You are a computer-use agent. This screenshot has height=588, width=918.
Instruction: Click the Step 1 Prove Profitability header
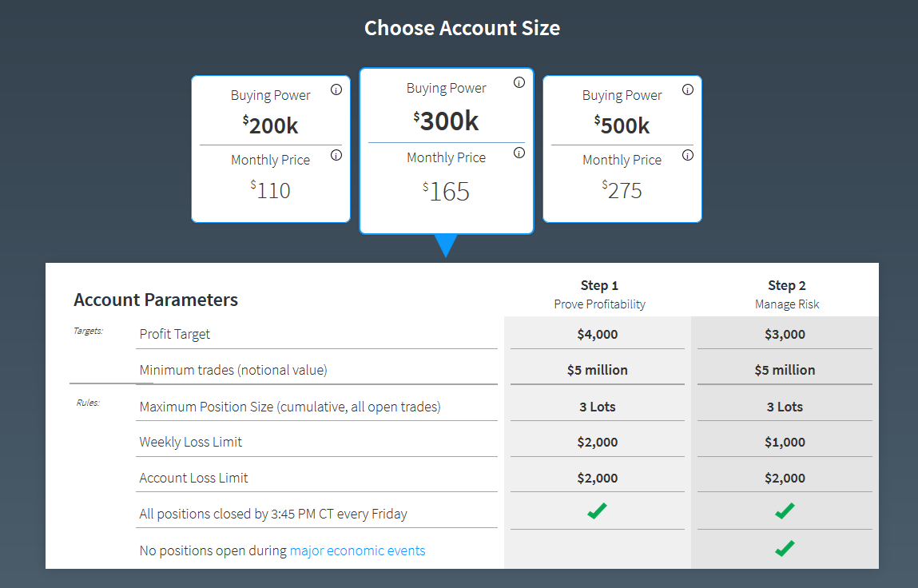coord(599,294)
